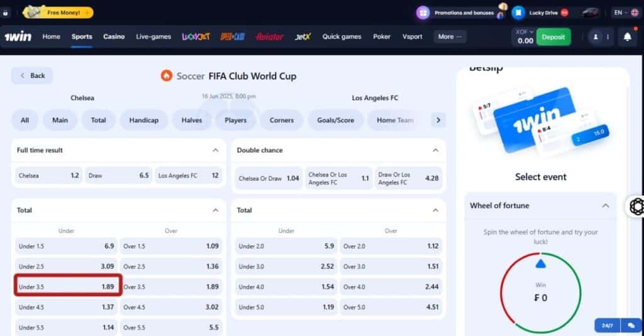Viewport: 644px width, 336px height.
Task: Select Chelsea Or Draw at 1.04
Action: [269, 178]
